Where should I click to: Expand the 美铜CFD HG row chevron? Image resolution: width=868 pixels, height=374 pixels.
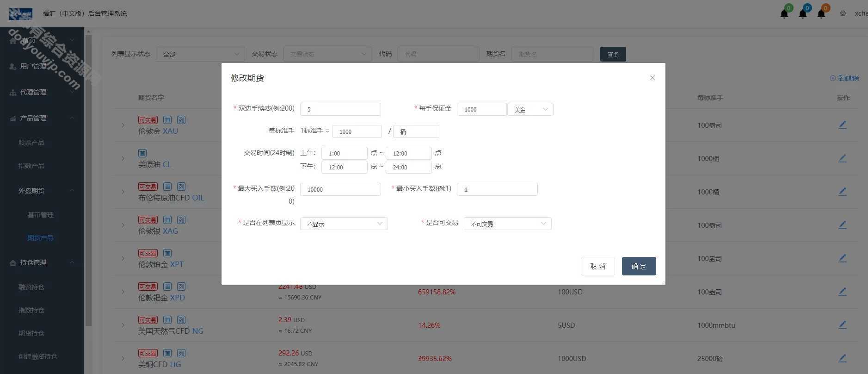(x=123, y=358)
